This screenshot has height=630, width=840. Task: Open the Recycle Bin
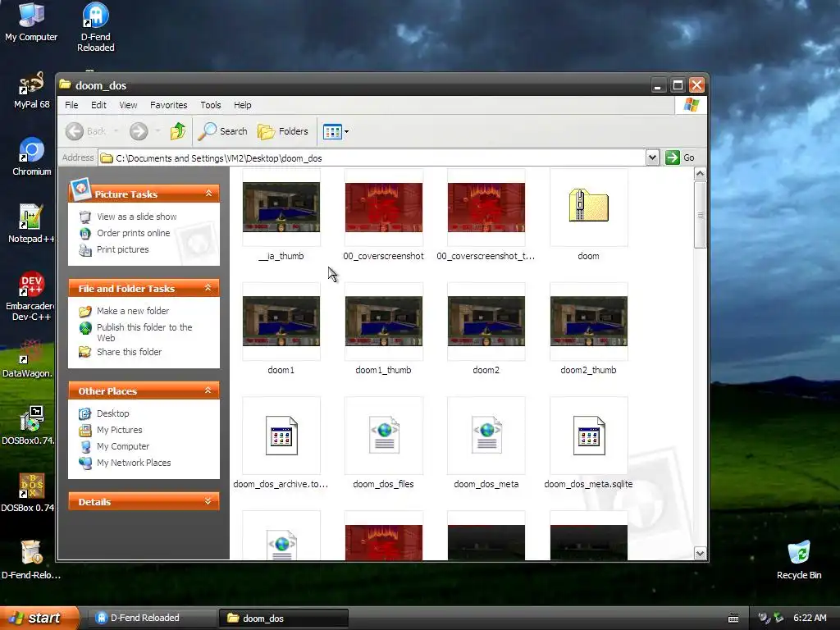coord(799,559)
